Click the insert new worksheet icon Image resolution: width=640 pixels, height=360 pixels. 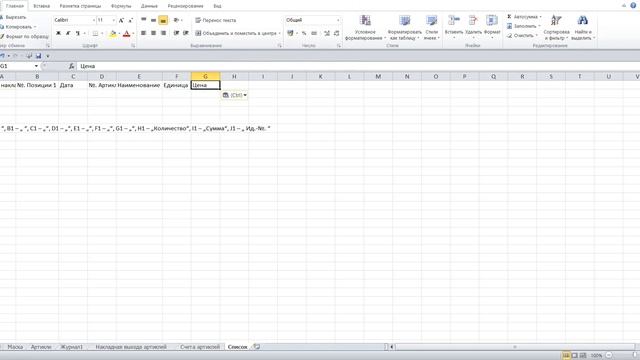pyautogui.click(x=257, y=347)
